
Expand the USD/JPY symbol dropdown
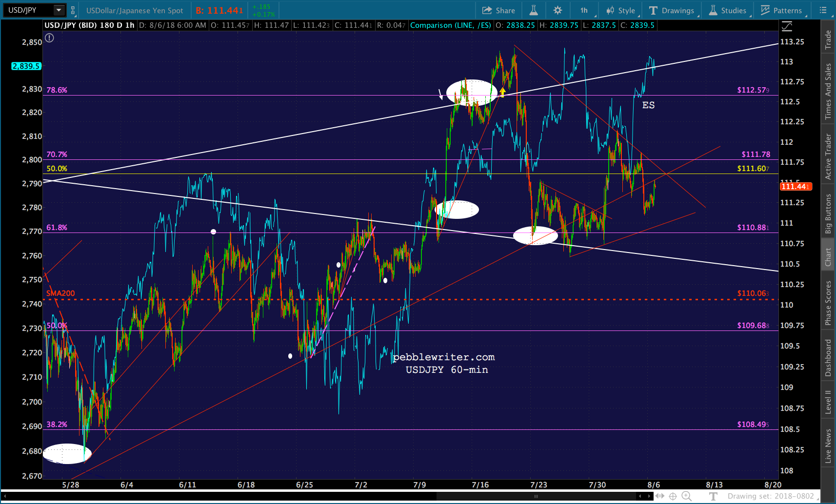point(59,10)
